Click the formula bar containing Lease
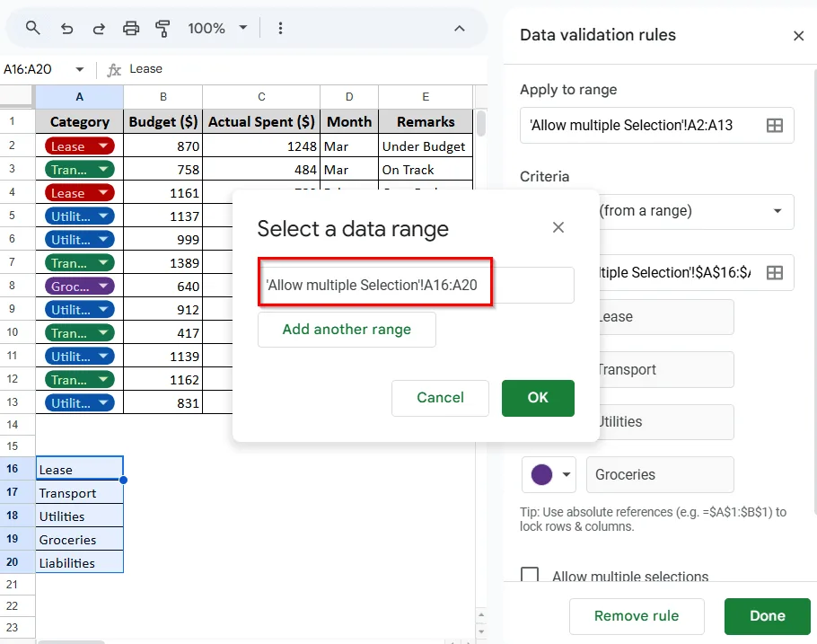 [x=307, y=69]
